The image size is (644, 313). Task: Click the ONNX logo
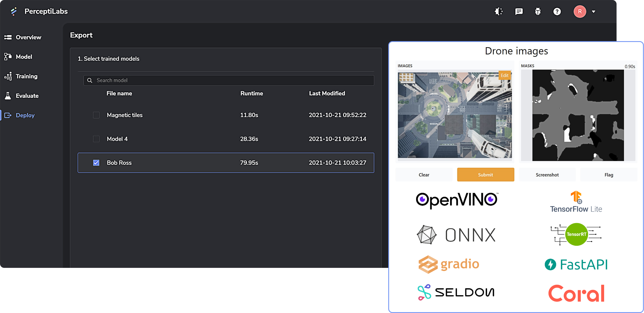point(456,235)
